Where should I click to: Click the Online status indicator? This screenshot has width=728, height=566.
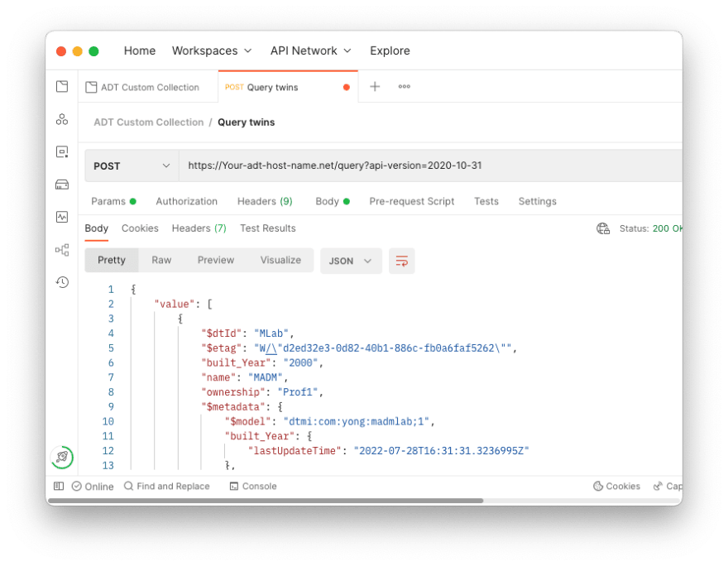(x=93, y=486)
